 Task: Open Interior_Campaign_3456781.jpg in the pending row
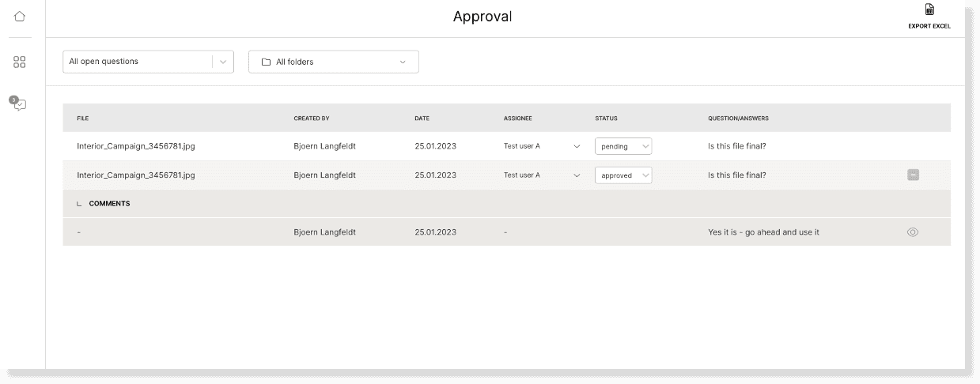pyautogui.click(x=136, y=146)
